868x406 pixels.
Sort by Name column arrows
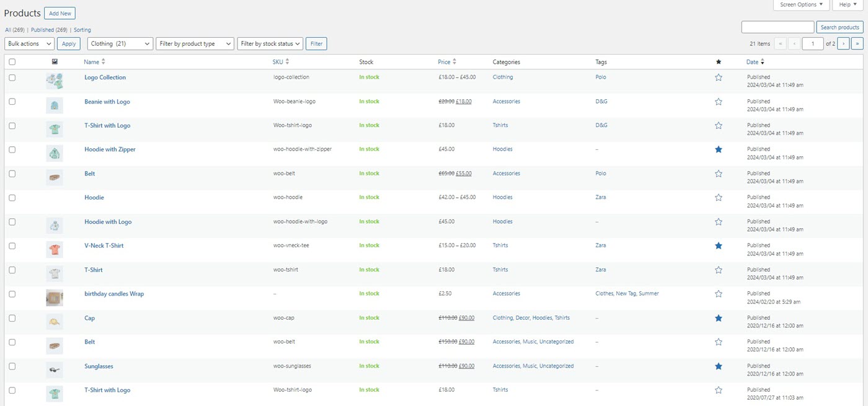tap(104, 62)
